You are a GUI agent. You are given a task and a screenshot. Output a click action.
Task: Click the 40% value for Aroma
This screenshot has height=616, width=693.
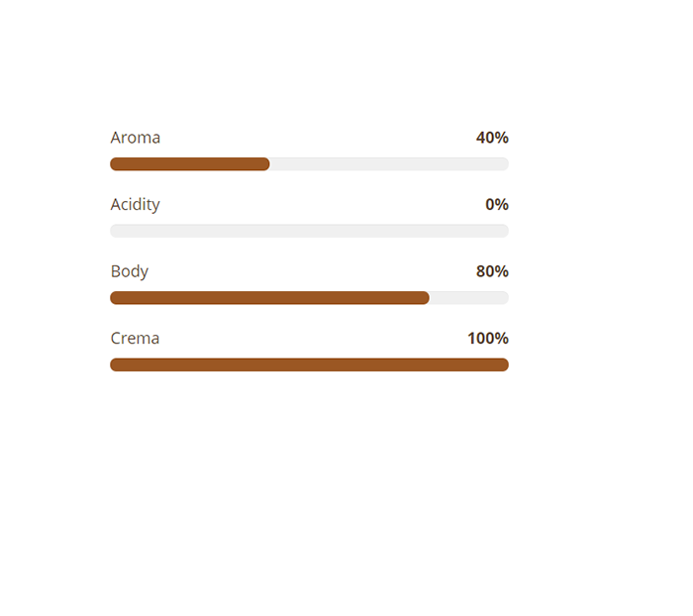point(492,138)
